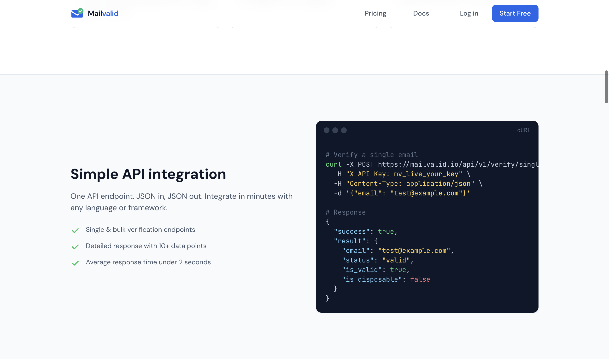Open the Log in link
This screenshot has height=364, width=609.
469,13
